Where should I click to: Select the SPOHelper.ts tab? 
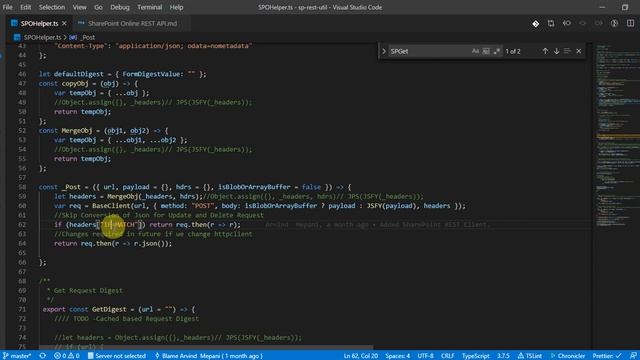[39, 24]
